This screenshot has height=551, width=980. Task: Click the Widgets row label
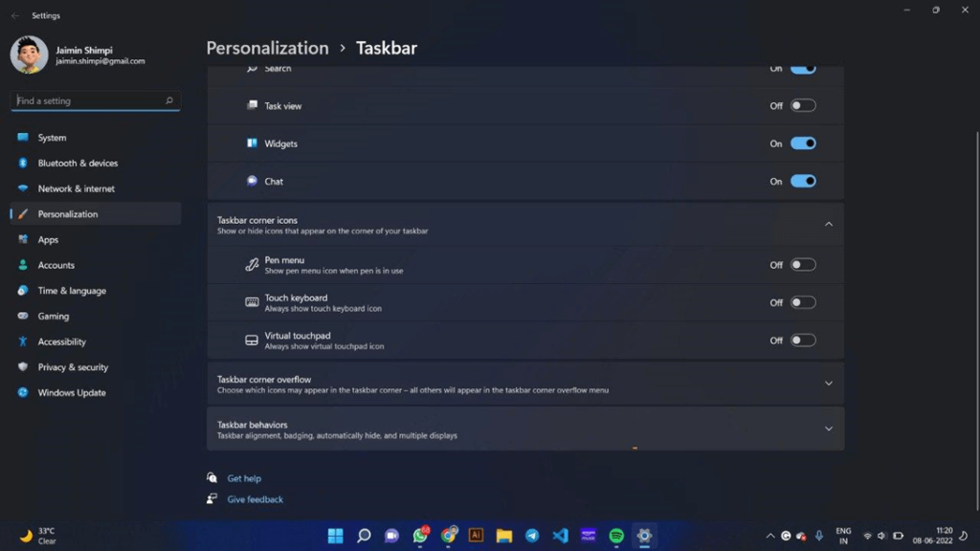[x=280, y=143]
